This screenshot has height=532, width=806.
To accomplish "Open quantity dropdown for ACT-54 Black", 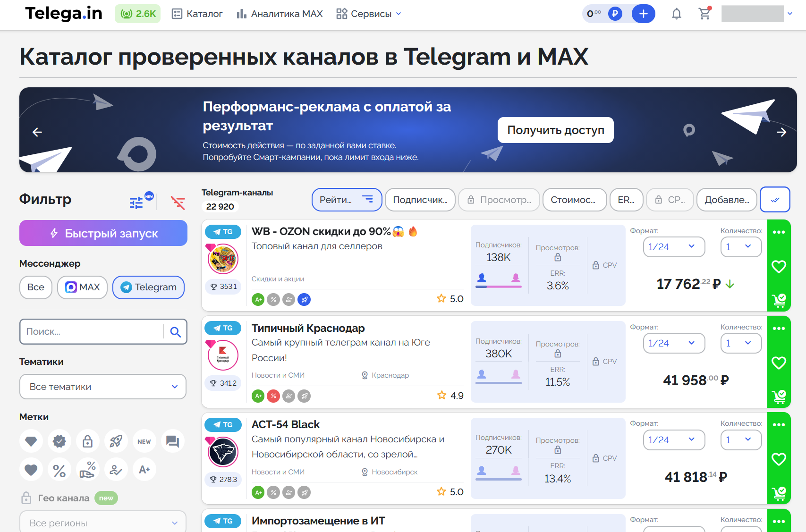I will click(x=741, y=440).
